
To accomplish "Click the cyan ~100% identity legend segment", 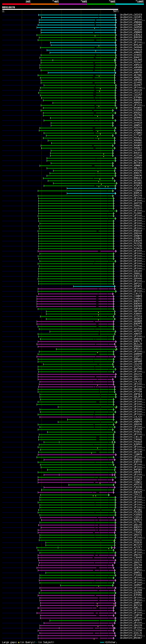I will [x=130, y=4].
